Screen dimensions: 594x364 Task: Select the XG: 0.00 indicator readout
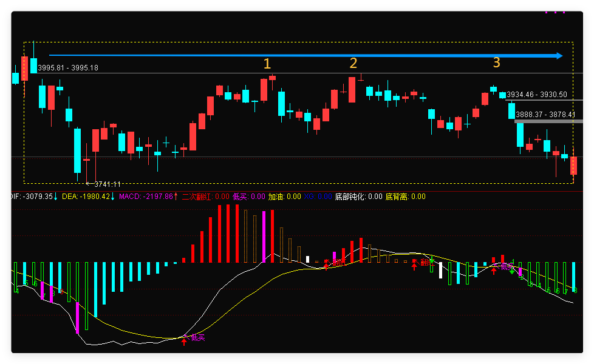[318, 197]
